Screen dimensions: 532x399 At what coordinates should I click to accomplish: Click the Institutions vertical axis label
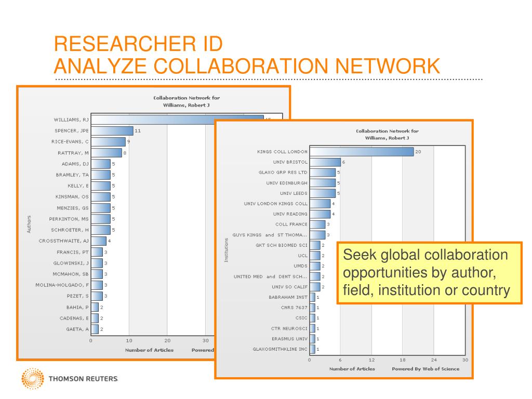tap(227, 250)
